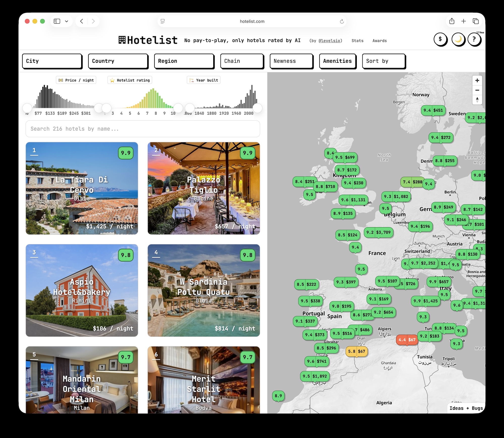
Task: Open the W Sardinia Poltu Quatu card
Action: click(x=204, y=290)
